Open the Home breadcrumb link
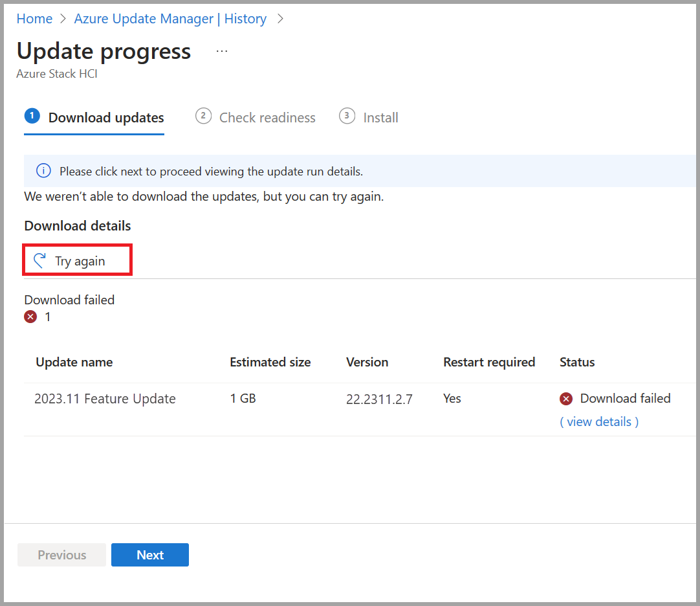 coord(34,19)
